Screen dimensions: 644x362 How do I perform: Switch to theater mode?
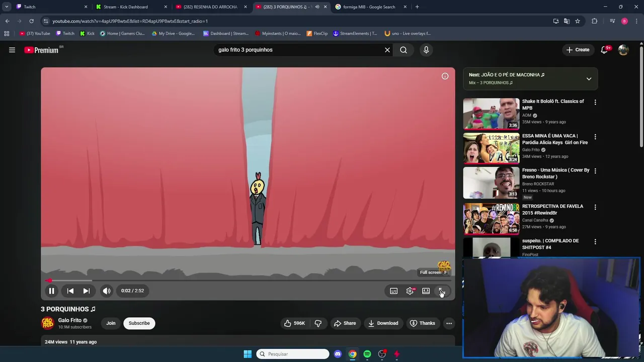click(426, 291)
